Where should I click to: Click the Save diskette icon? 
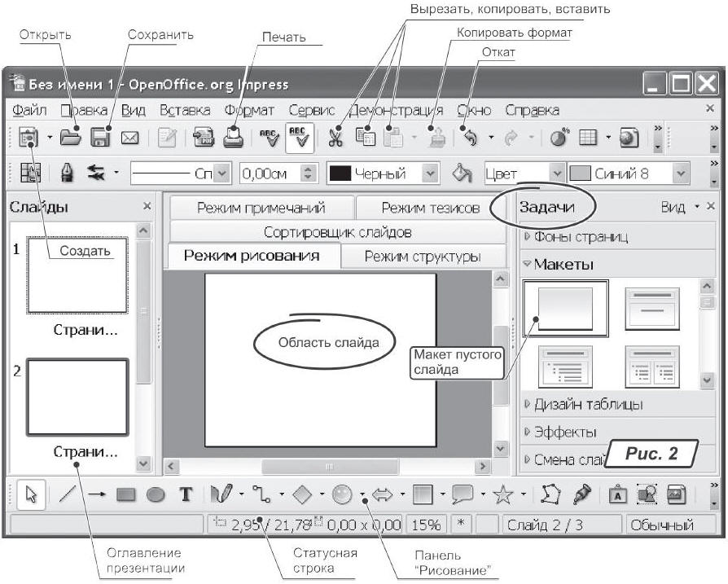pyautogui.click(x=100, y=138)
